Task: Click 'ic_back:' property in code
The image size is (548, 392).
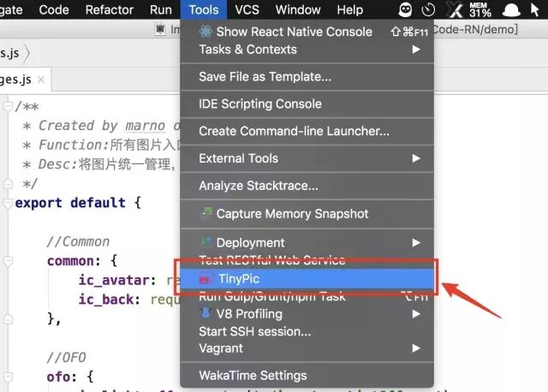Action: 109,300
